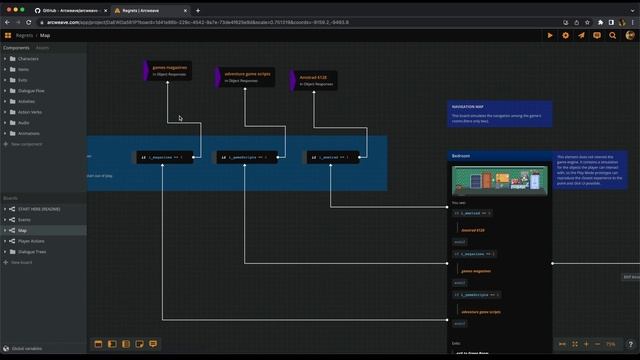
Task: Click the Bedroom element cover image
Action: (500, 181)
